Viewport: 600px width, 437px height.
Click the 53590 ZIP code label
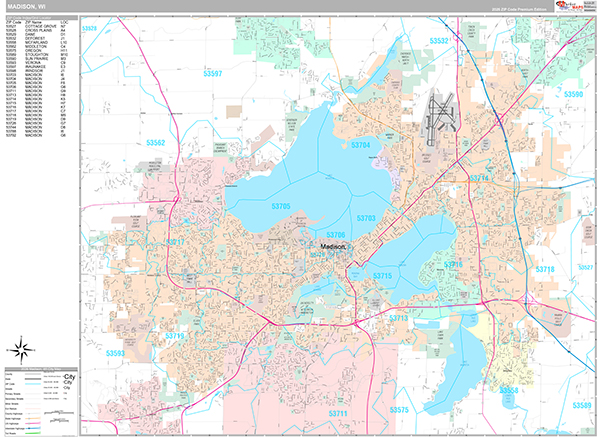[572, 94]
